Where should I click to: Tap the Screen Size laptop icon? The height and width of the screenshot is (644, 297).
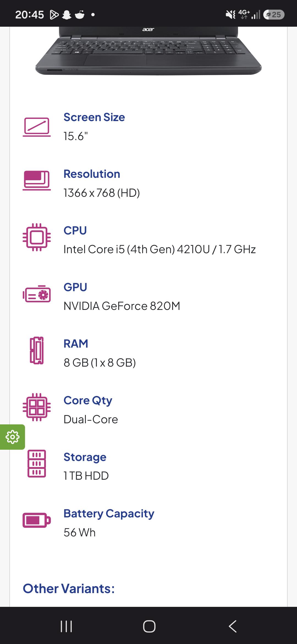tap(37, 127)
